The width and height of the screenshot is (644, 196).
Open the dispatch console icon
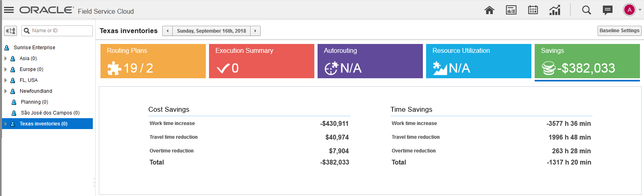pos(511,10)
